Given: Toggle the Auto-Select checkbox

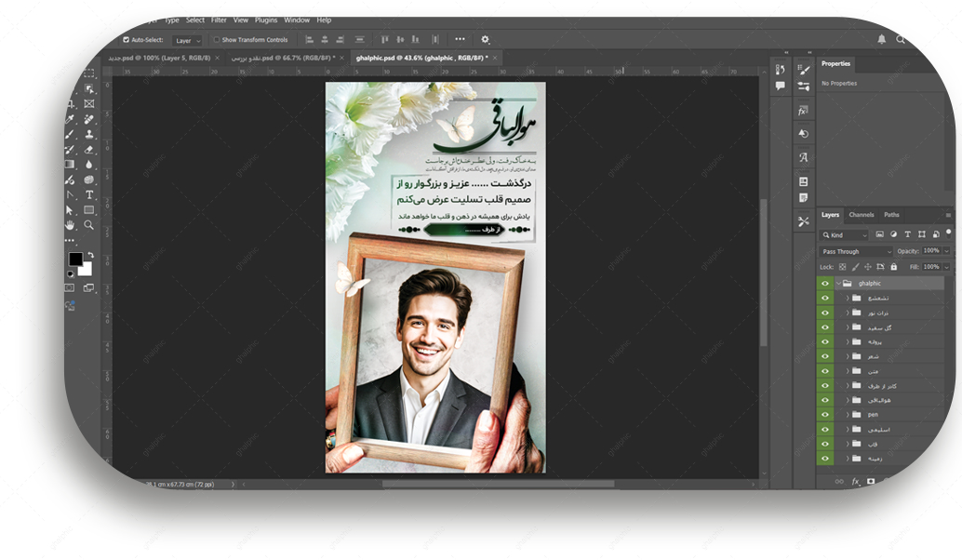Looking at the screenshot, I should (x=127, y=40).
